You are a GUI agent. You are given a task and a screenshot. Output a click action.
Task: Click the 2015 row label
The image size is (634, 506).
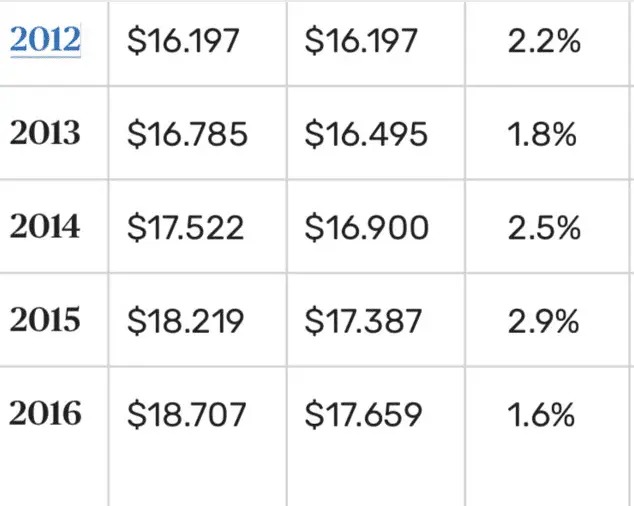45,320
